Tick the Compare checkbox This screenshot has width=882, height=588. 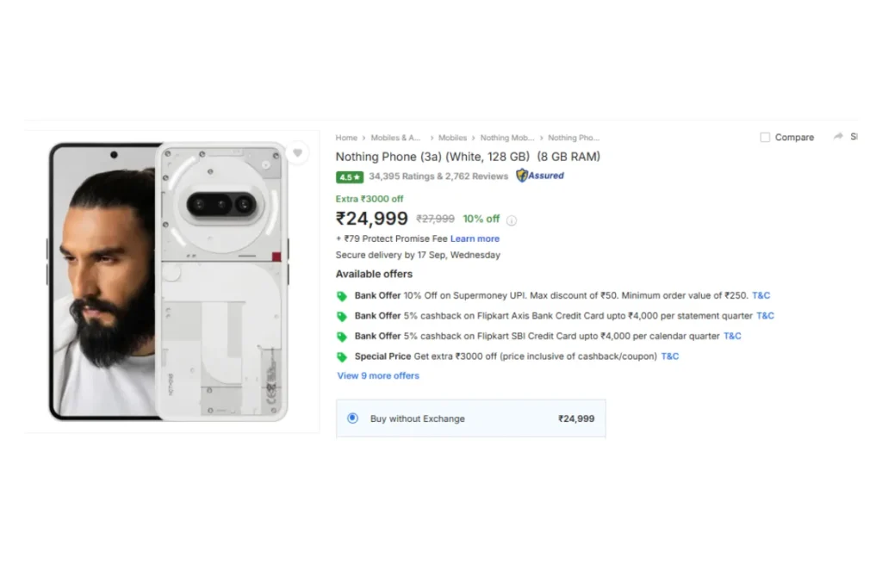click(765, 138)
